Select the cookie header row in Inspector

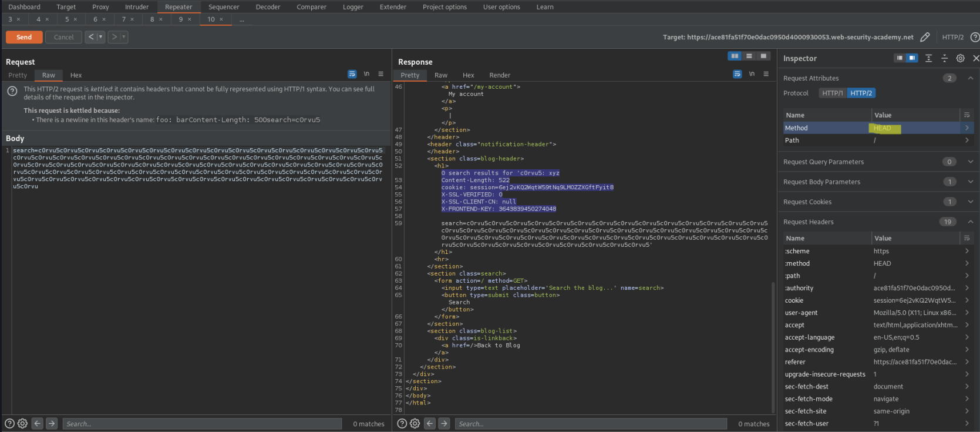877,300
